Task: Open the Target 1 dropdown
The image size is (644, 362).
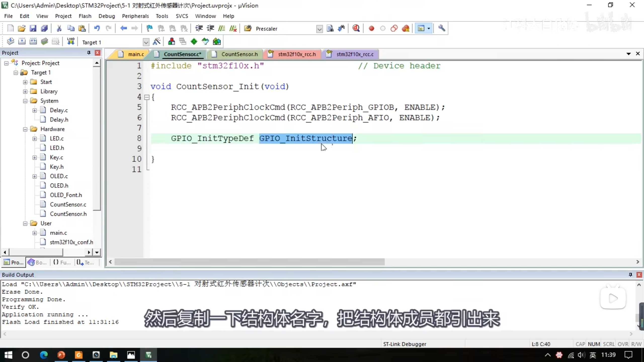Action: (146, 42)
